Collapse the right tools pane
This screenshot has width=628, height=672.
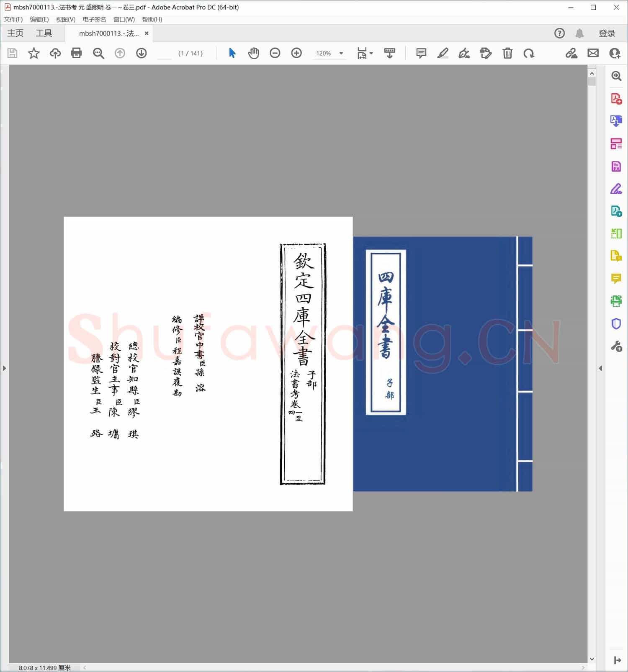600,368
